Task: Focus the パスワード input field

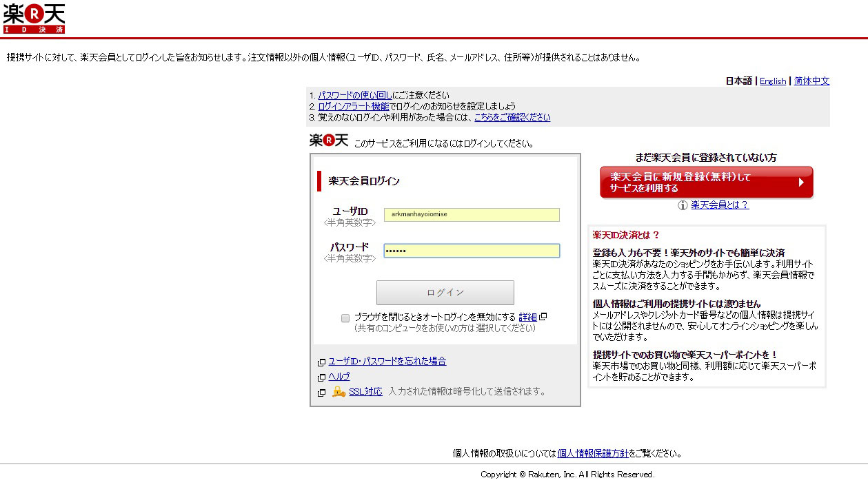Action: pos(472,251)
